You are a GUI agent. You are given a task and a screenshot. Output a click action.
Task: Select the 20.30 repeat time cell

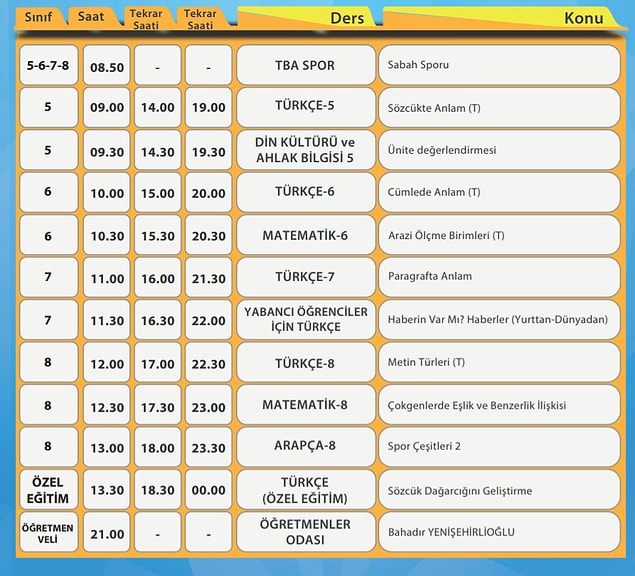click(209, 235)
